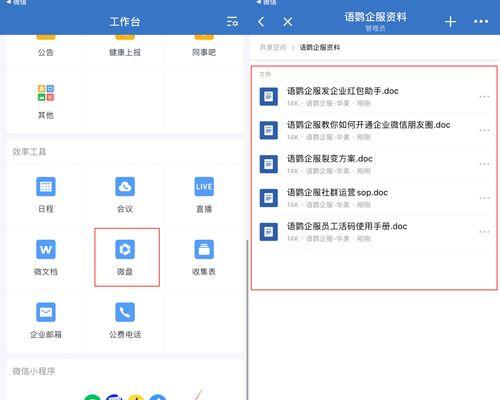
Task: Open the 公告 announcements entry
Action: click(x=46, y=52)
